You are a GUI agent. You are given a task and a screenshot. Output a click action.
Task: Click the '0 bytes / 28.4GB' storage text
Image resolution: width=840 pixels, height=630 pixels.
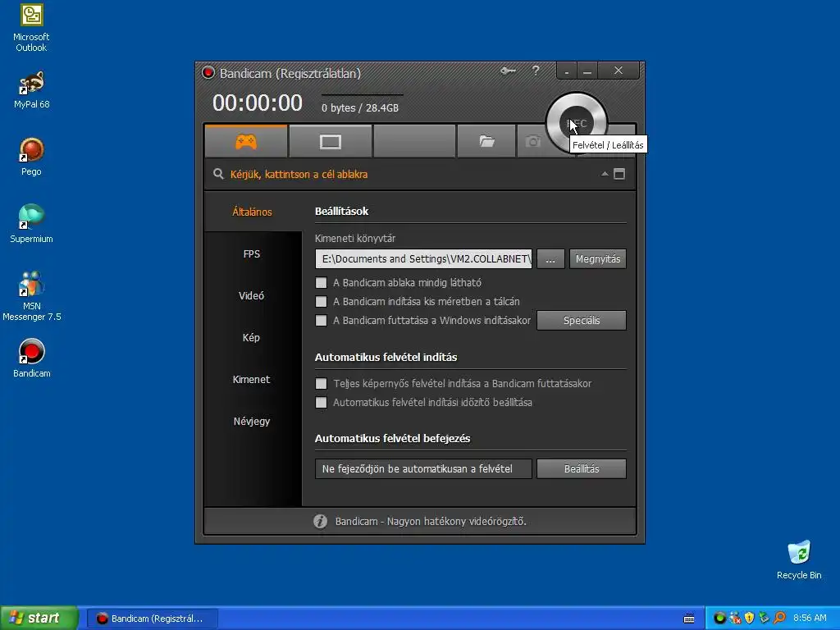click(360, 107)
